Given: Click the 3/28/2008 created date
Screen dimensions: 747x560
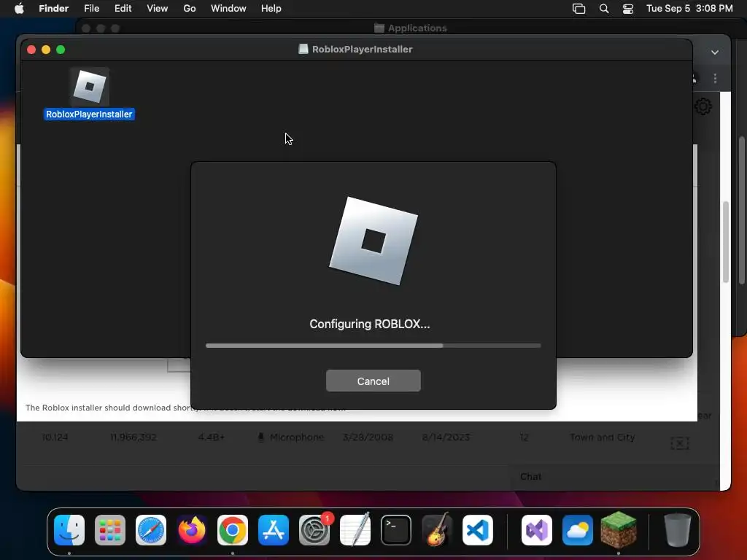Looking at the screenshot, I should tap(368, 437).
